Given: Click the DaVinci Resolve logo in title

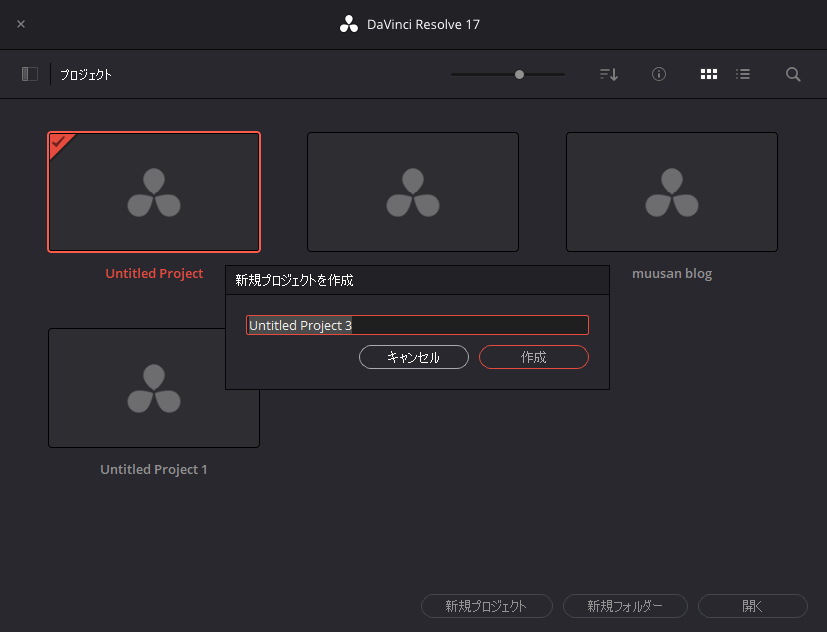Looking at the screenshot, I should tap(349, 24).
